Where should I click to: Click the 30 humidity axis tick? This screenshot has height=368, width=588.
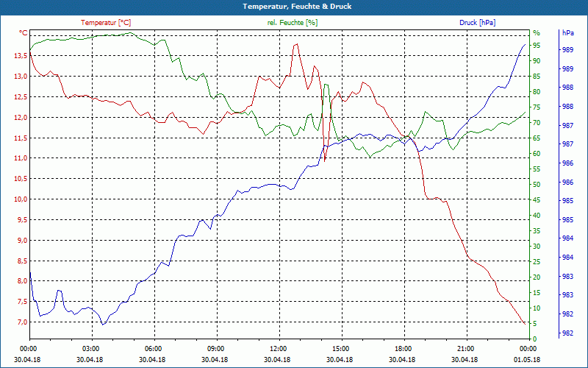(x=537, y=247)
